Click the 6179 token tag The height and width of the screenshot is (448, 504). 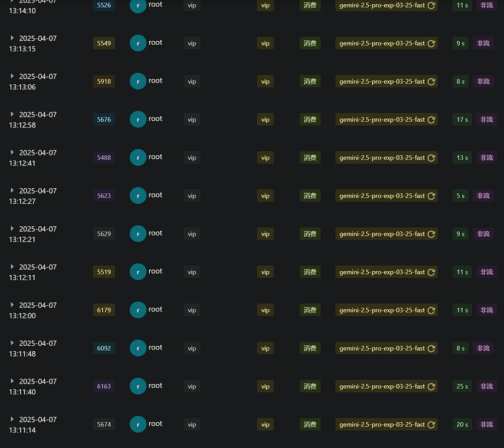(x=104, y=310)
